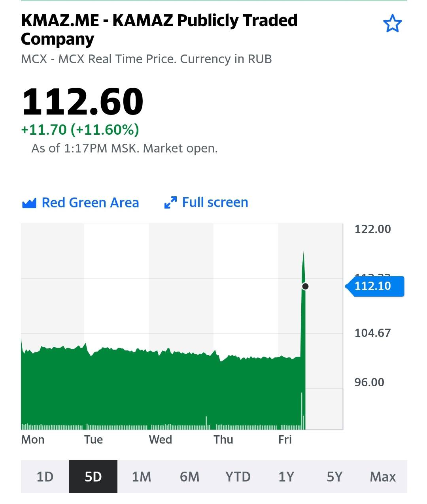Viewport: 427px width, 504px height.
Task: Show the Max time range
Action: point(383,477)
